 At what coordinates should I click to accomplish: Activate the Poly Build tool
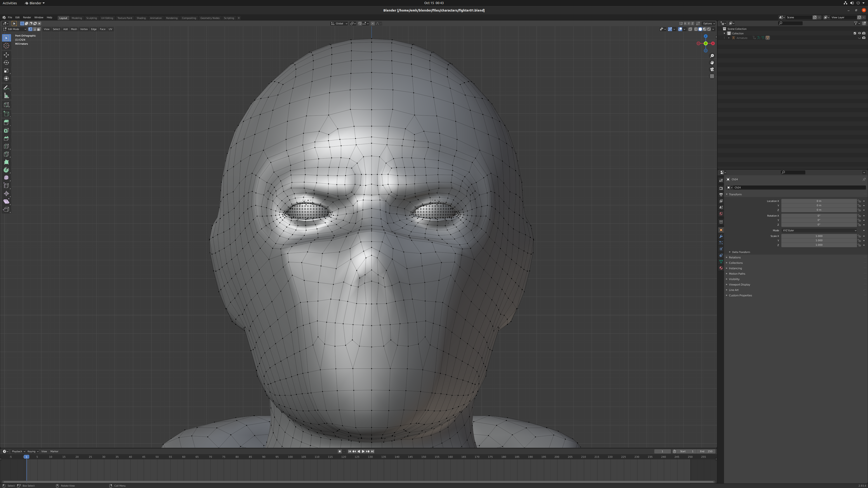(6, 162)
